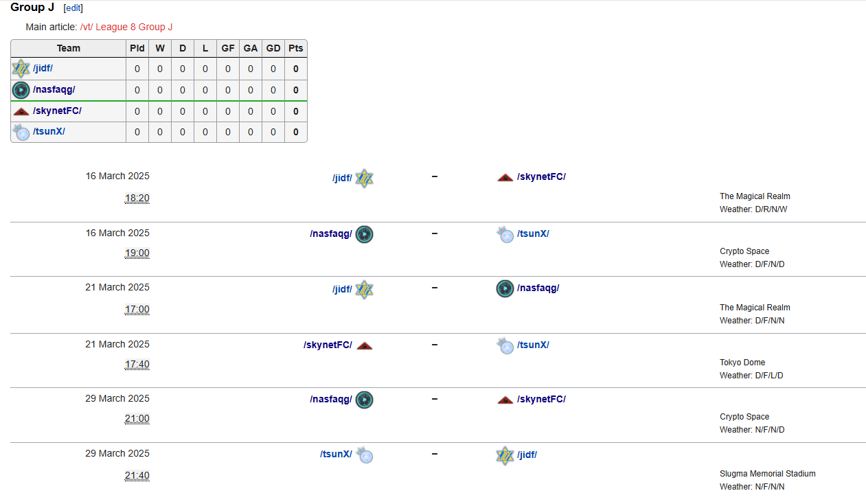Click the 17:00 kickoff time on 21 March
Image resolution: width=866 pixels, height=504 pixels.
pyautogui.click(x=137, y=310)
